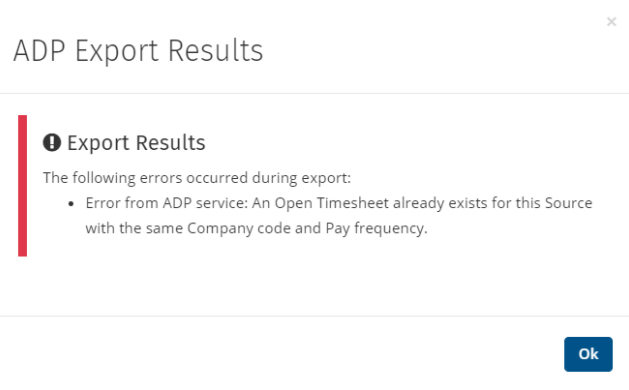Image resolution: width=629 pixels, height=390 pixels.
Task: Click 'already exists' in the error text
Action: (x=440, y=203)
